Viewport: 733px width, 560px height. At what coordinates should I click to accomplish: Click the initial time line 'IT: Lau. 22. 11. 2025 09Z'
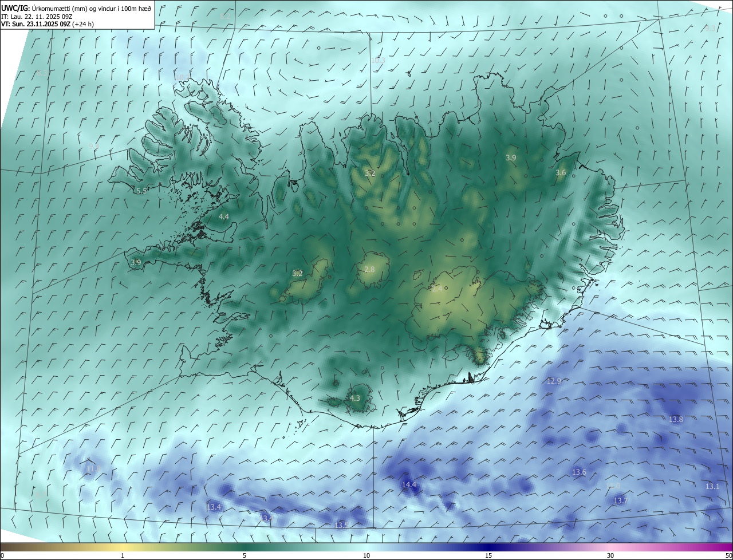pyautogui.click(x=37, y=16)
